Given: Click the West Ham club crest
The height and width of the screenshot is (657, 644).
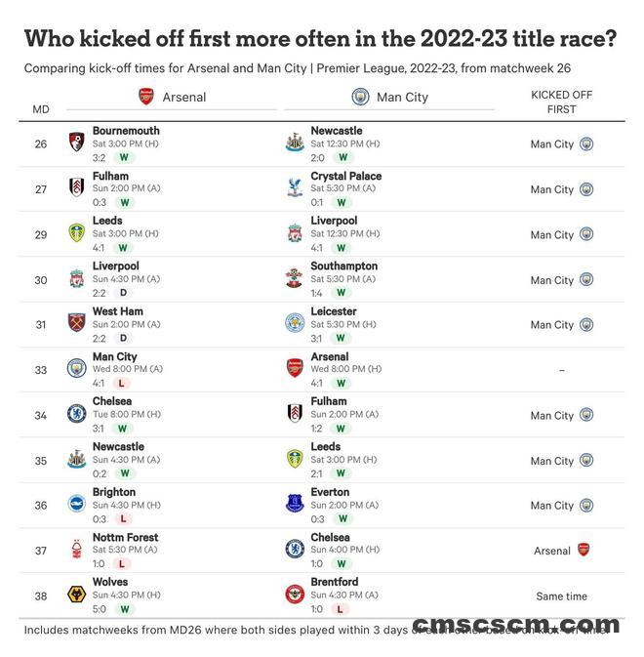Looking at the screenshot, I should (x=76, y=323).
